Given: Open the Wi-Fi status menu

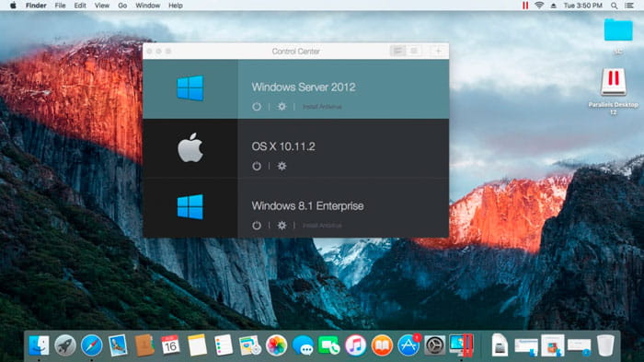Looking at the screenshot, I should pyautogui.click(x=539, y=6).
